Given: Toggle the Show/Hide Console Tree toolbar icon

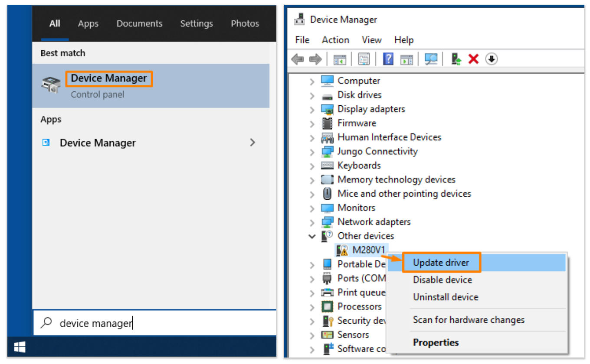Looking at the screenshot, I should pyautogui.click(x=339, y=59).
